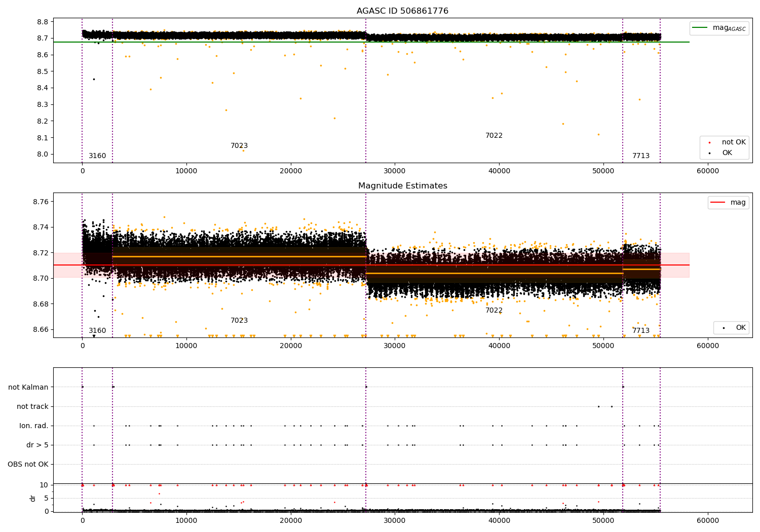Image resolution: width=760 pixels, height=532 pixels.
Task: Click the 8.8 y-axis tick in top plot
Action: [43, 22]
